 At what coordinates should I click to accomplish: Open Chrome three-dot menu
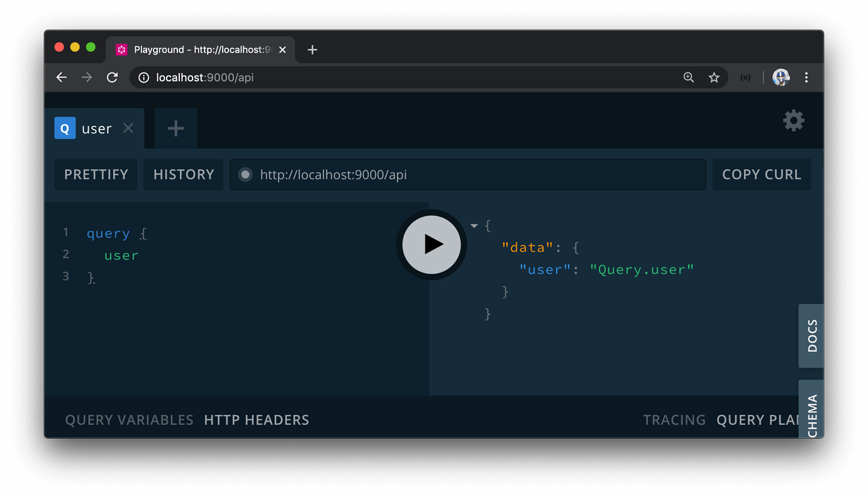pos(806,77)
